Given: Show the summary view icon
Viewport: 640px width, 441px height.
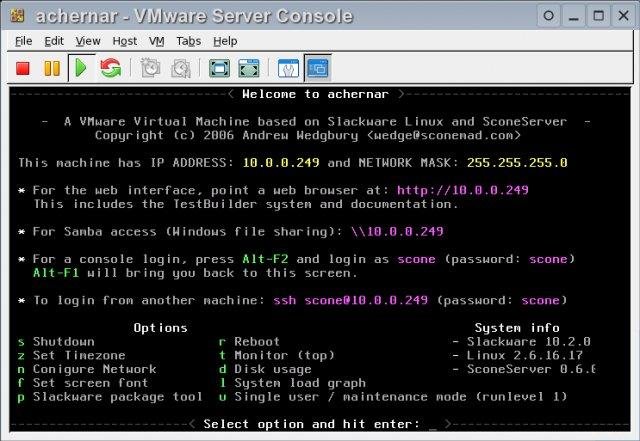Looking at the screenshot, I should [288, 68].
